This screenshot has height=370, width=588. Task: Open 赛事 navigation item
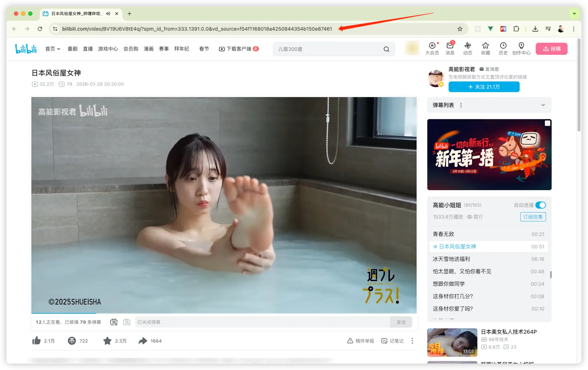tap(164, 49)
